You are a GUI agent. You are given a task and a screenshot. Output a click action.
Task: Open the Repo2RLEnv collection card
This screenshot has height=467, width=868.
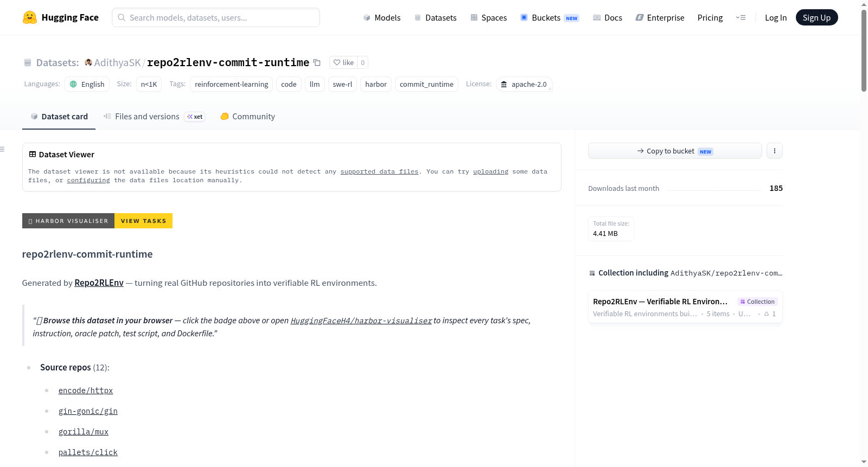click(x=685, y=307)
